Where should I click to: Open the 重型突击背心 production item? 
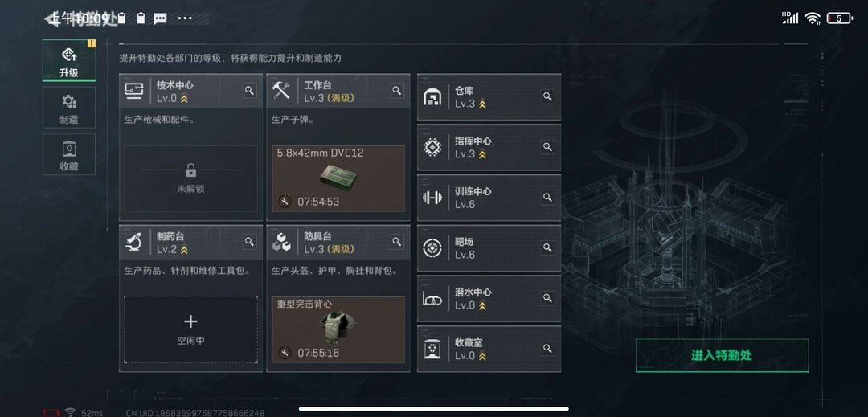coord(338,329)
